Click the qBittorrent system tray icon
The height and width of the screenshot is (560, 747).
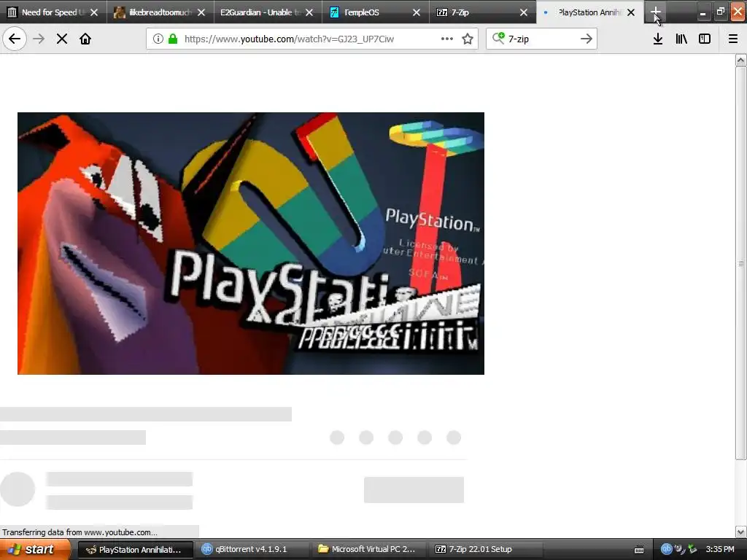coord(666,549)
